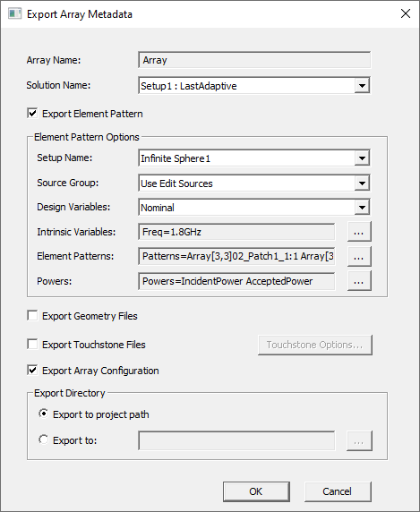Click the Powers field
This screenshot has height=512, width=420.
coord(236,281)
